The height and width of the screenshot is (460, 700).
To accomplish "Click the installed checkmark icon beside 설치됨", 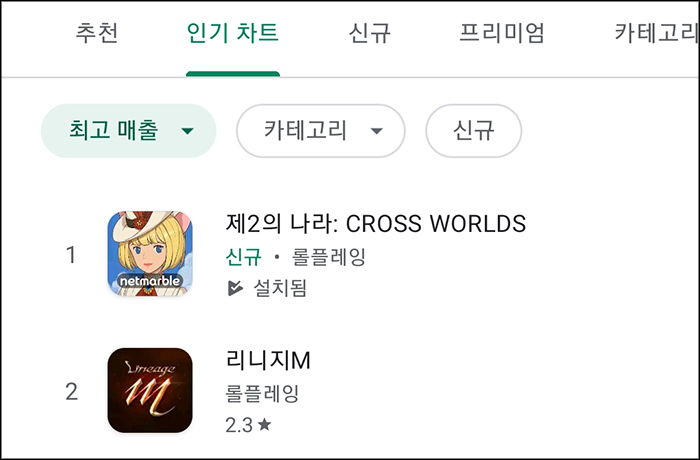I will 235,288.
